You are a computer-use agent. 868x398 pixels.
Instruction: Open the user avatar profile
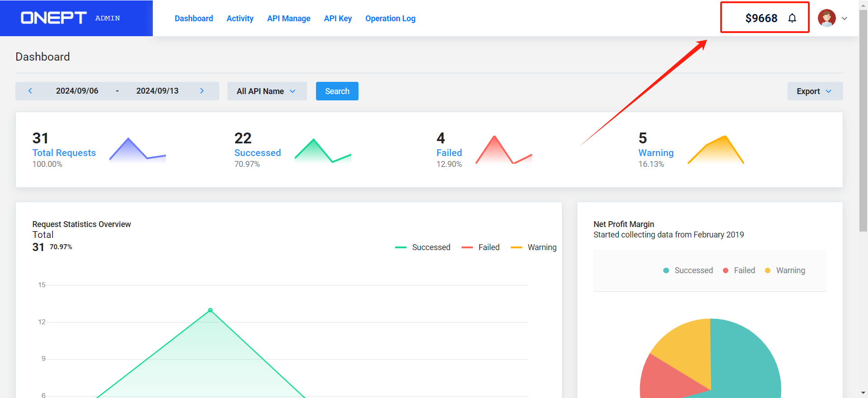coord(827,18)
